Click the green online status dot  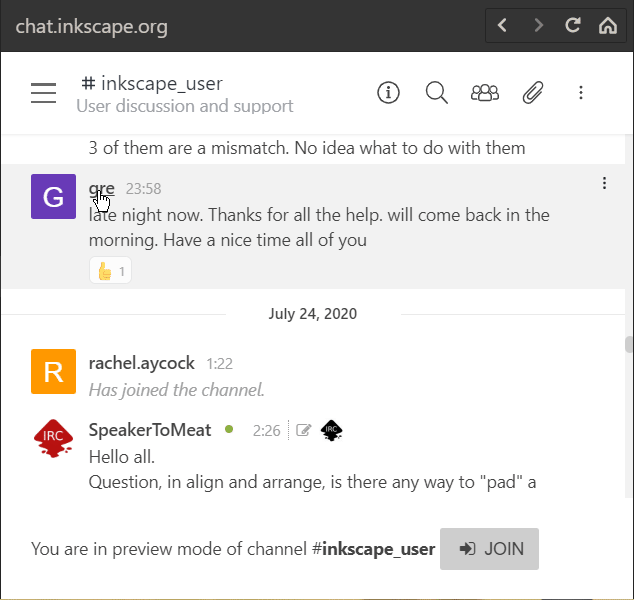pos(229,429)
